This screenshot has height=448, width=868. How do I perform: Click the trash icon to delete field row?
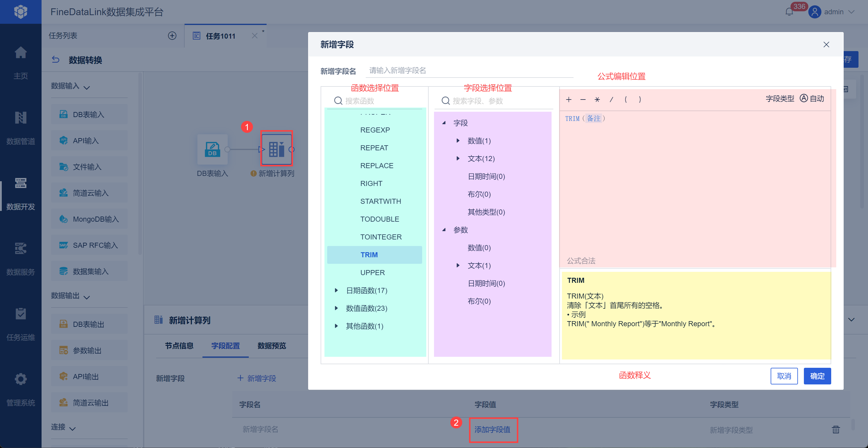[836, 430]
